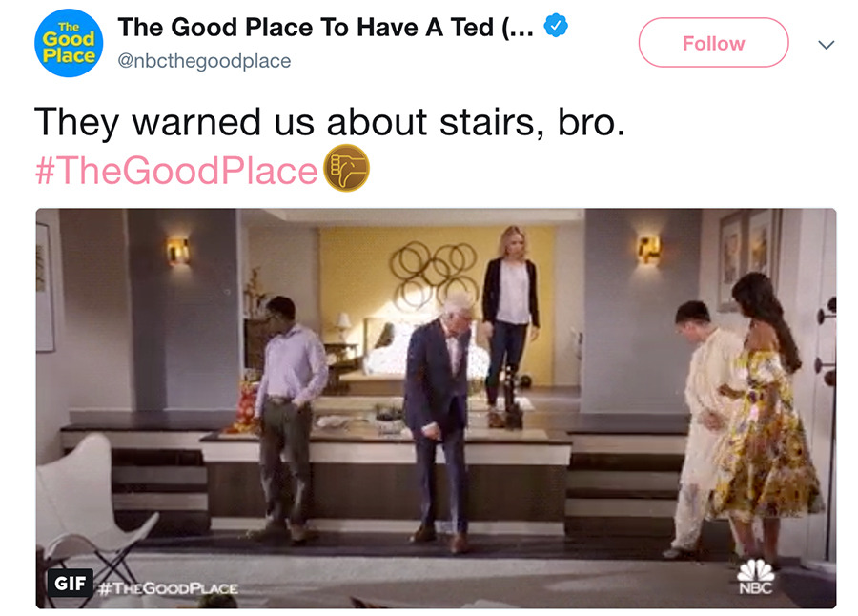Click the left wall sconce light in GIF

tap(178, 252)
